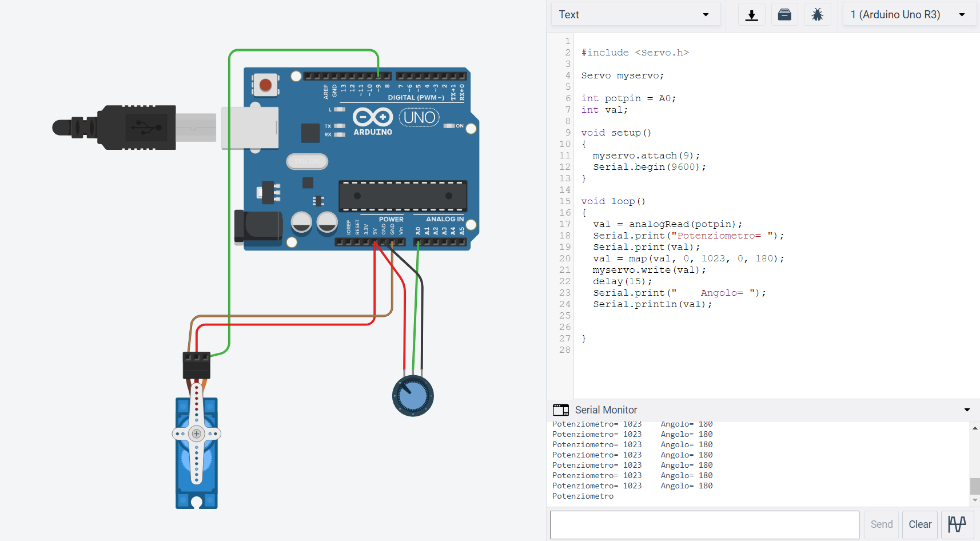Click serial monitor scroll up arrow
The height and width of the screenshot is (541, 980).
point(975,428)
